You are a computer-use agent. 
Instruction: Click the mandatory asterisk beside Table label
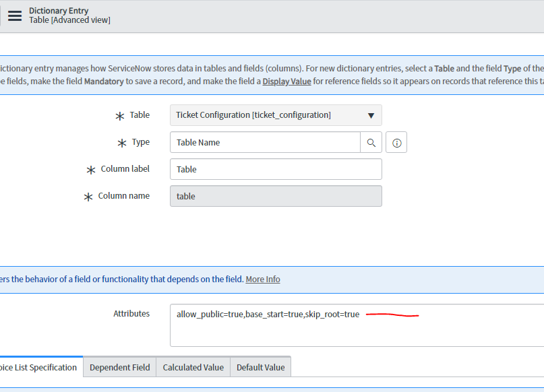(x=120, y=116)
